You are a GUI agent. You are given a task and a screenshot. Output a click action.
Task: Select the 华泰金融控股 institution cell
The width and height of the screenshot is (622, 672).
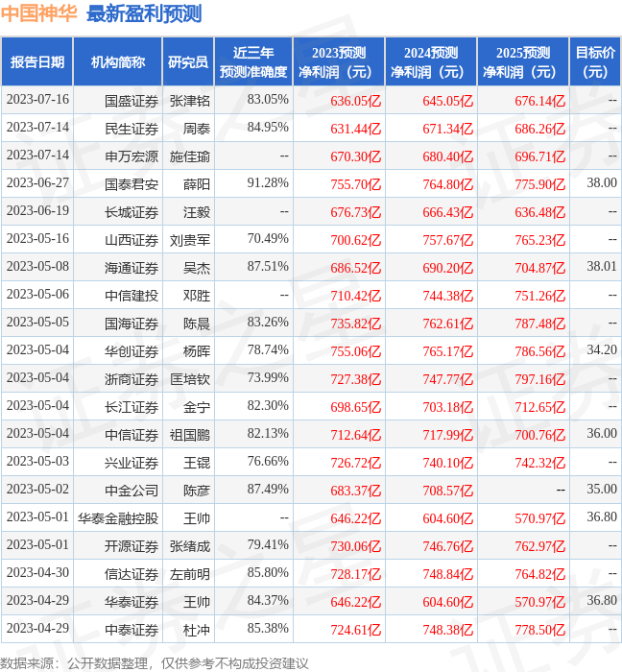point(118,518)
